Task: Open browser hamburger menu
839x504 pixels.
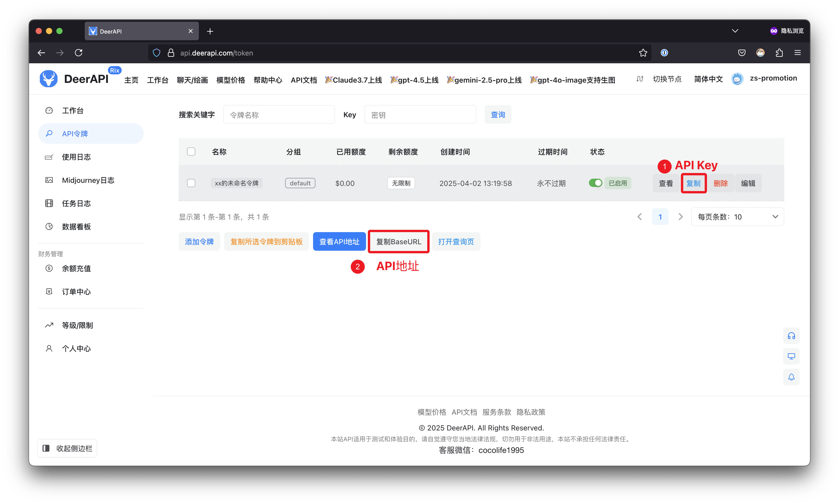Action: pyautogui.click(x=798, y=53)
